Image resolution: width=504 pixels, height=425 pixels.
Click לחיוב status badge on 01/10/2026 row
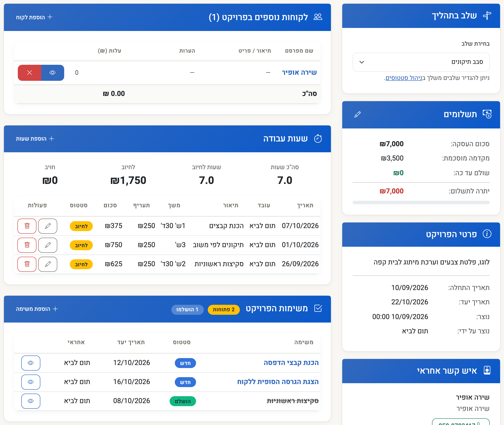[81, 245]
